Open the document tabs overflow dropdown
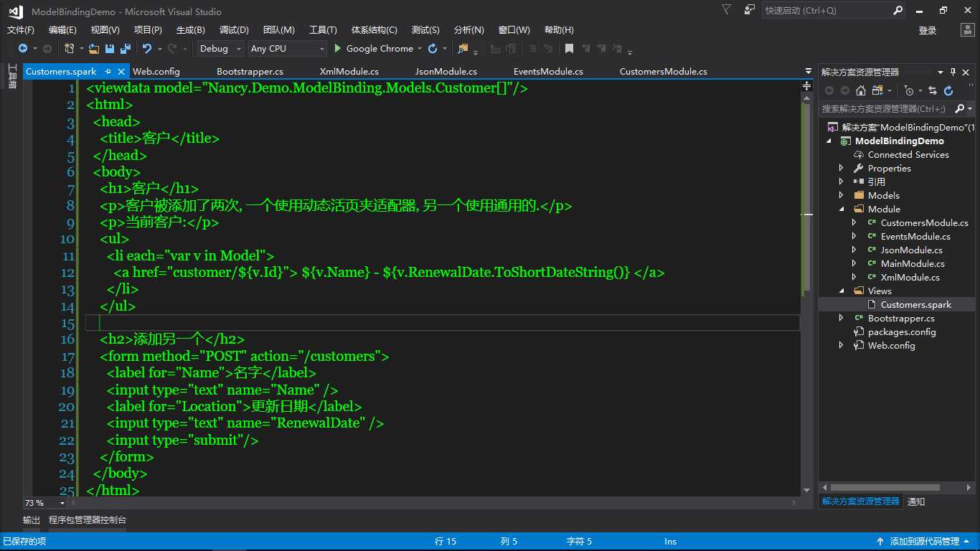Viewport: 980px width, 551px height. click(809, 72)
